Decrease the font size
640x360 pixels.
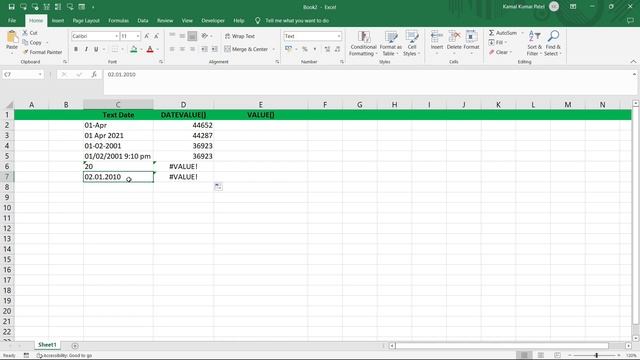156,36
